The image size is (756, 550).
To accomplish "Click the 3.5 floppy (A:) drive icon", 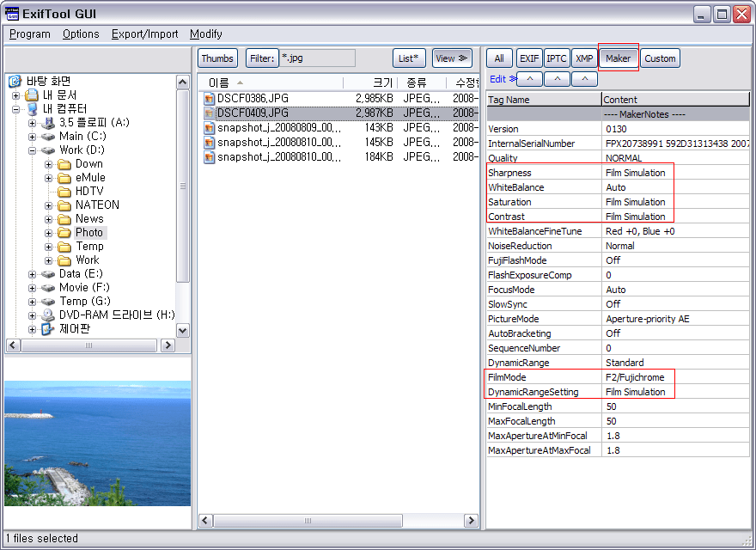I will [48, 123].
